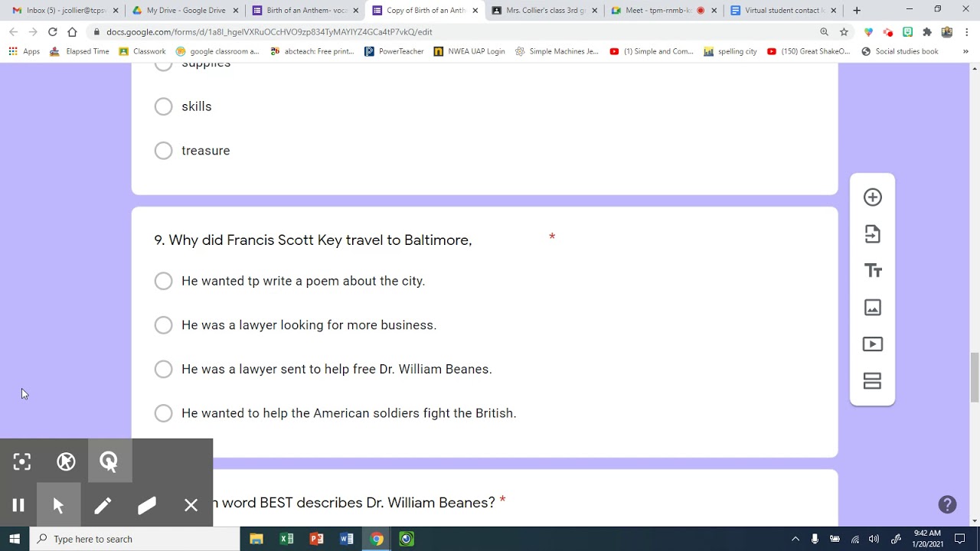Open Chrome menu with three dots
Screen dimensions: 980x551
pyautogui.click(x=967, y=32)
